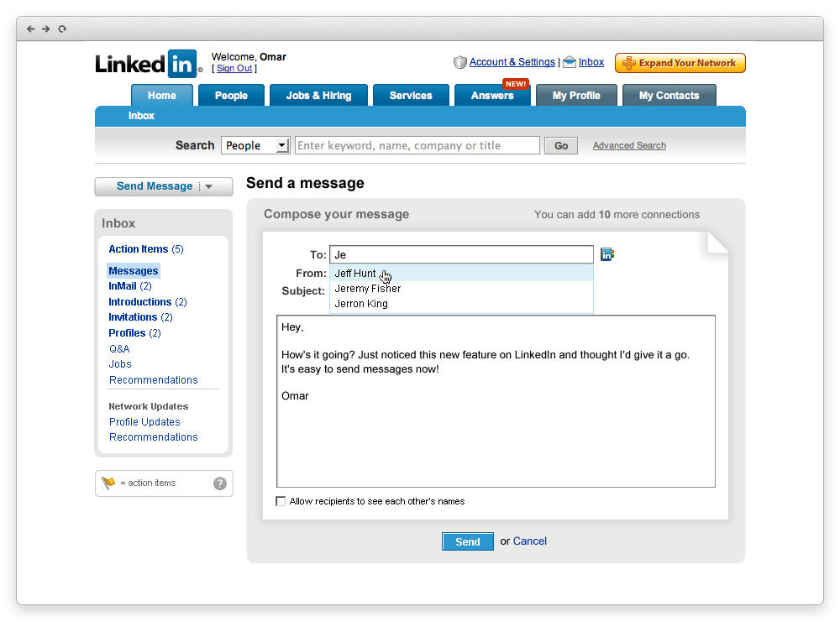
Task: Open Action Items (5) in sidebar
Action: click(145, 249)
